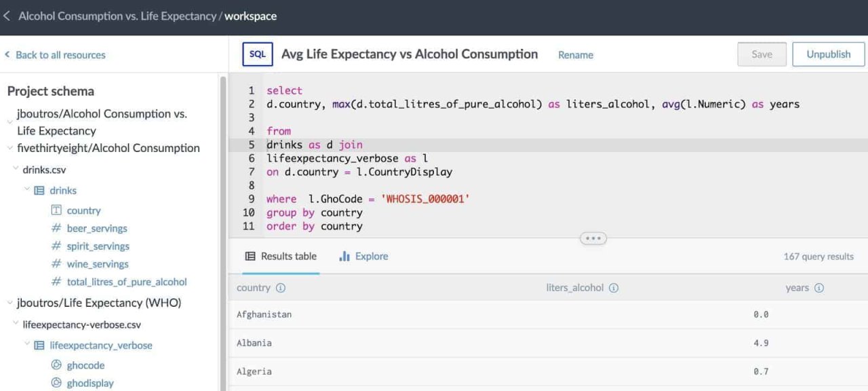Click the hash icon beside beer_servings
Image resolution: width=868 pixels, height=391 pixels.
pyautogui.click(x=56, y=228)
